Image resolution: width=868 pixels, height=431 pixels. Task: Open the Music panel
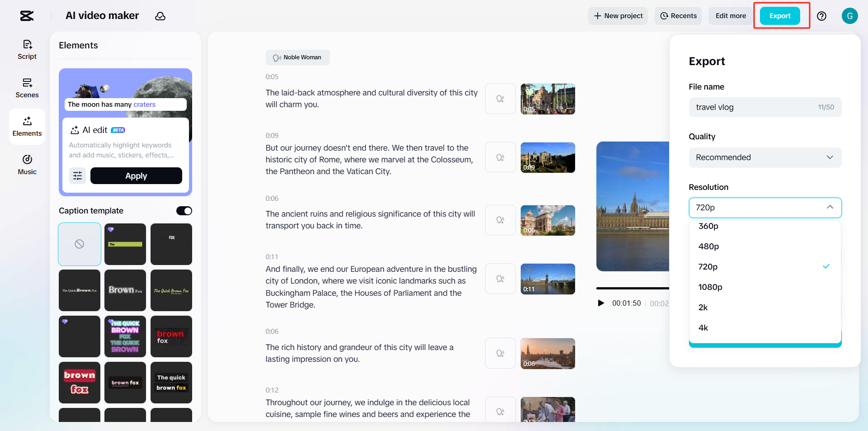tap(27, 165)
